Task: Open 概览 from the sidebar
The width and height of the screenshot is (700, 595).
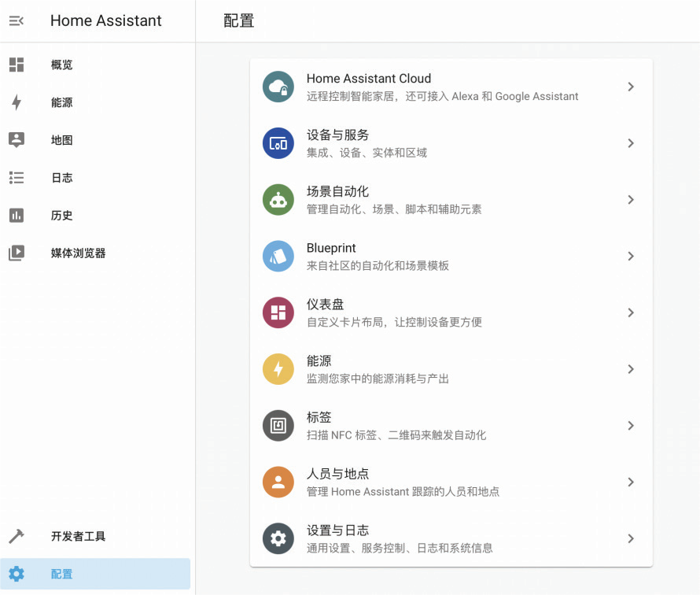Action: 61,65
